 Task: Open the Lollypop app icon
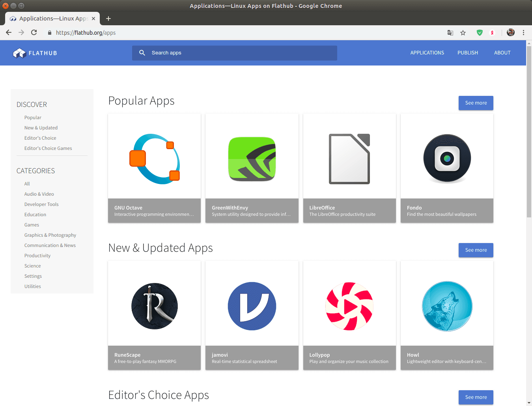click(x=349, y=306)
